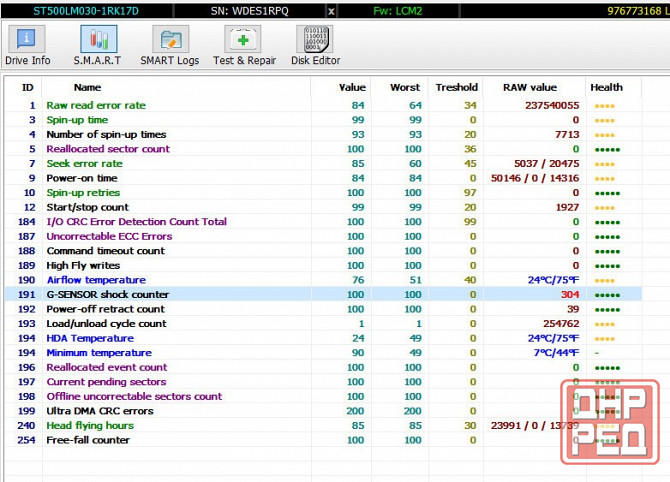Image resolution: width=670 pixels, height=482 pixels.
Task: Select the Current pending sectors row
Action: [x=323, y=381]
